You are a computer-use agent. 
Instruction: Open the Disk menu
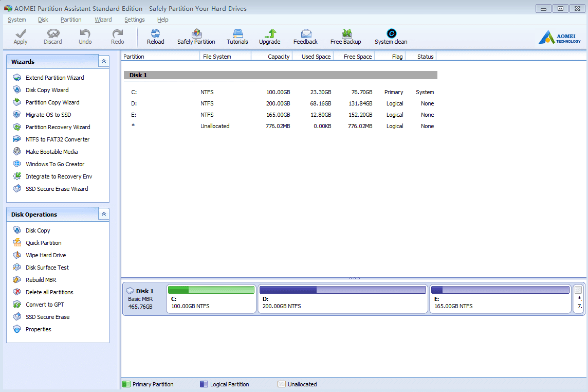point(43,20)
